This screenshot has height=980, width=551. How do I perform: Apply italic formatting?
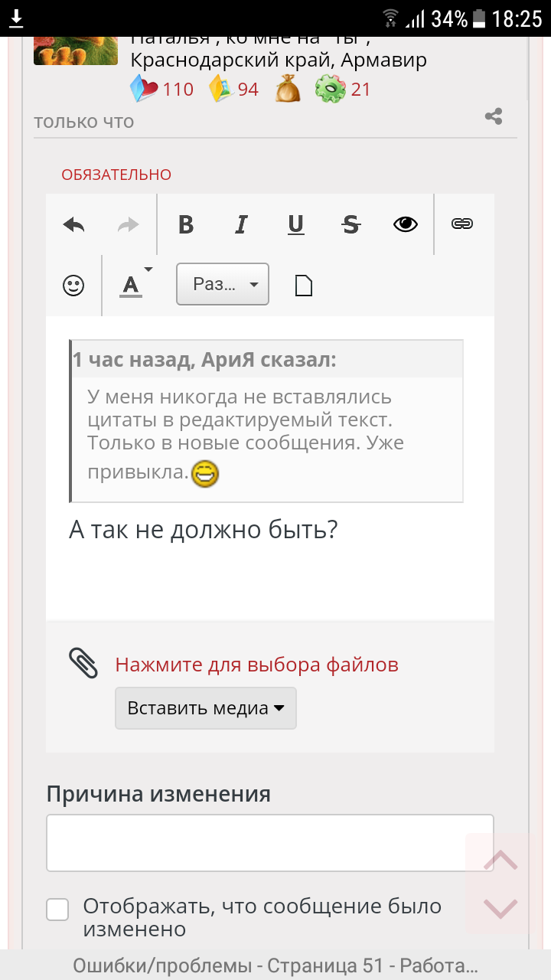(x=241, y=224)
